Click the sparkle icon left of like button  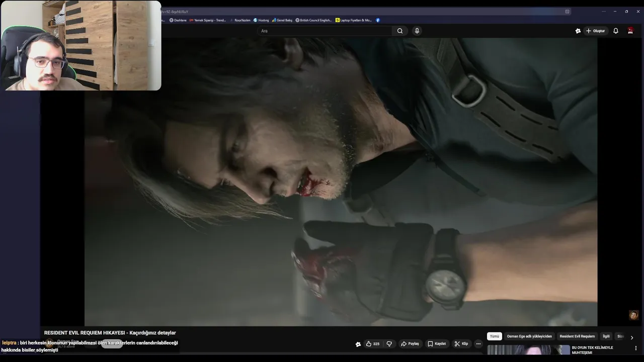coord(358,344)
